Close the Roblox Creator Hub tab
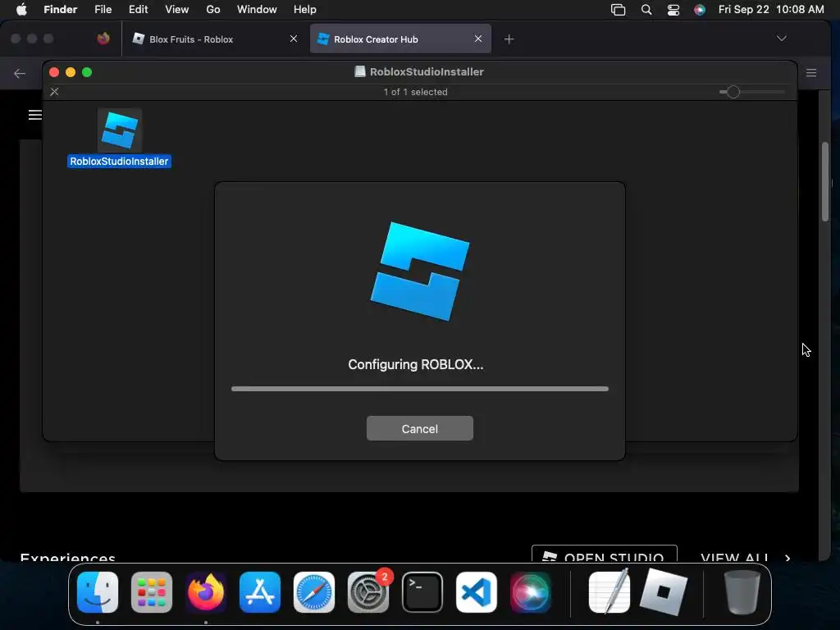840x630 pixels. click(478, 39)
